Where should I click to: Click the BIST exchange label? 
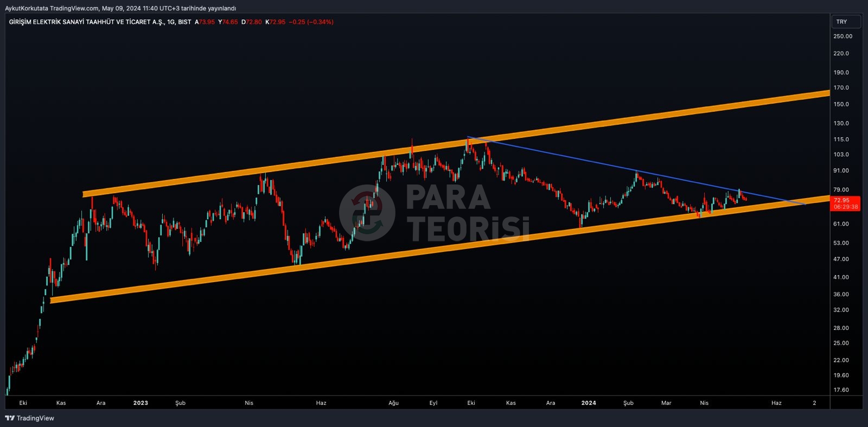tap(184, 22)
